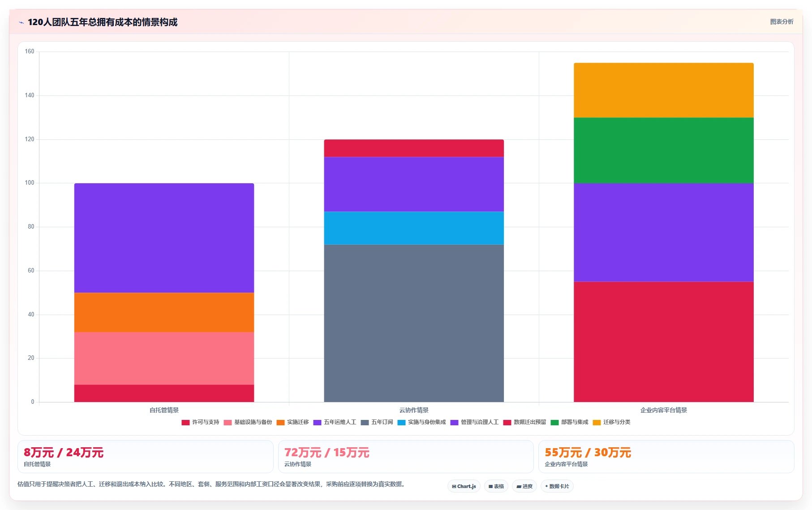Open the 55万元 / 30万元 data card

pyautogui.click(x=666, y=457)
